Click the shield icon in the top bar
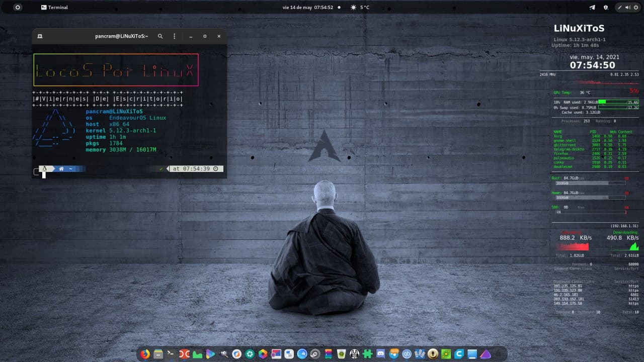 pos(606,8)
